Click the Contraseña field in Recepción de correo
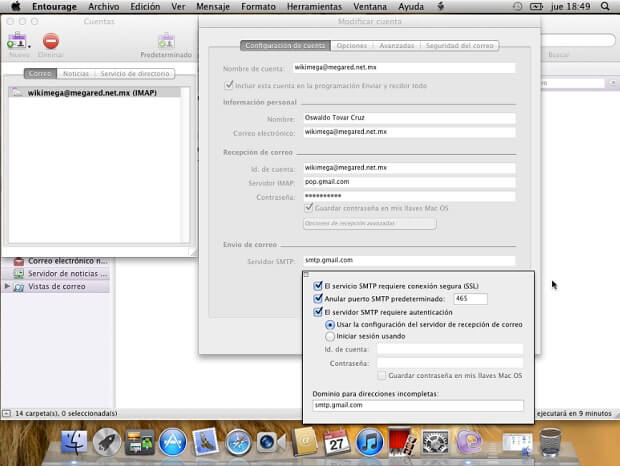 [x=409, y=196]
